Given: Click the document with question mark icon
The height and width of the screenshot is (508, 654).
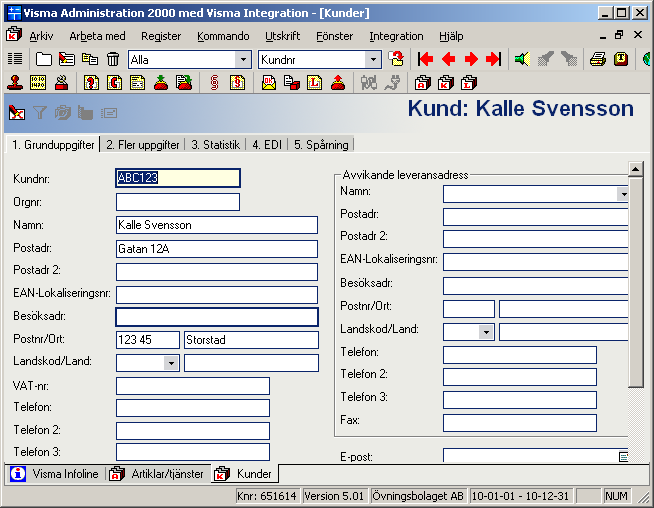Looking at the screenshot, I should coord(91,83).
